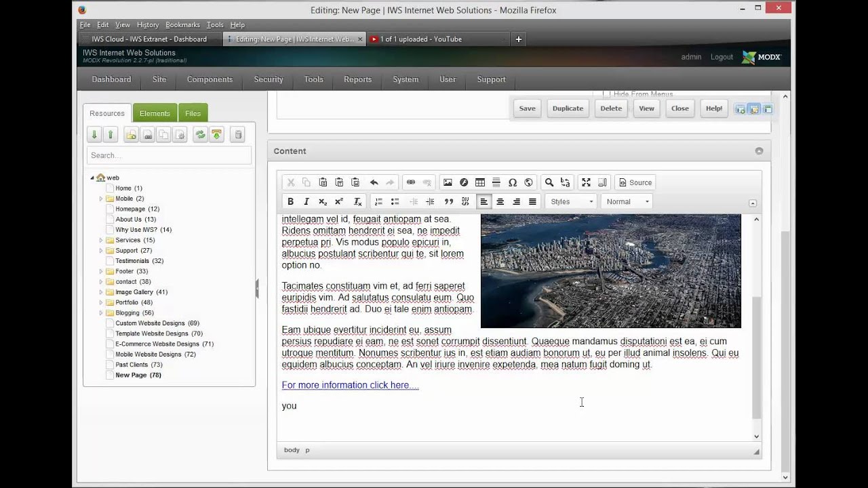The width and height of the screenshot is (868, 488).
Task: Click the city aerial image in editor
Action: (611, 271)
